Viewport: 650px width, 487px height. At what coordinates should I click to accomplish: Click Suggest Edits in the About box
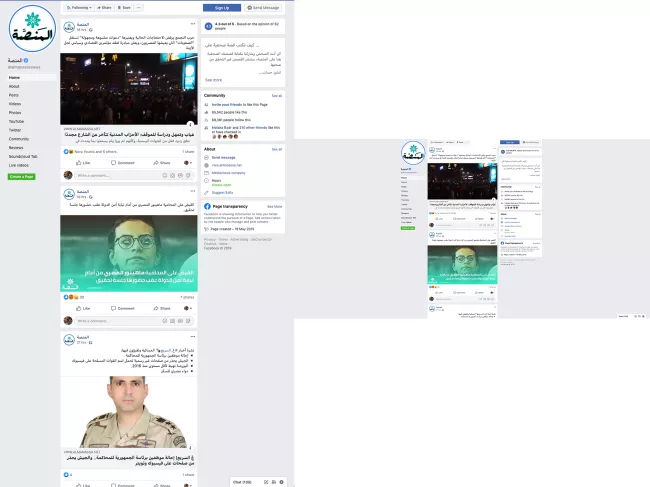pyautogui.click(x=222, y=193)
